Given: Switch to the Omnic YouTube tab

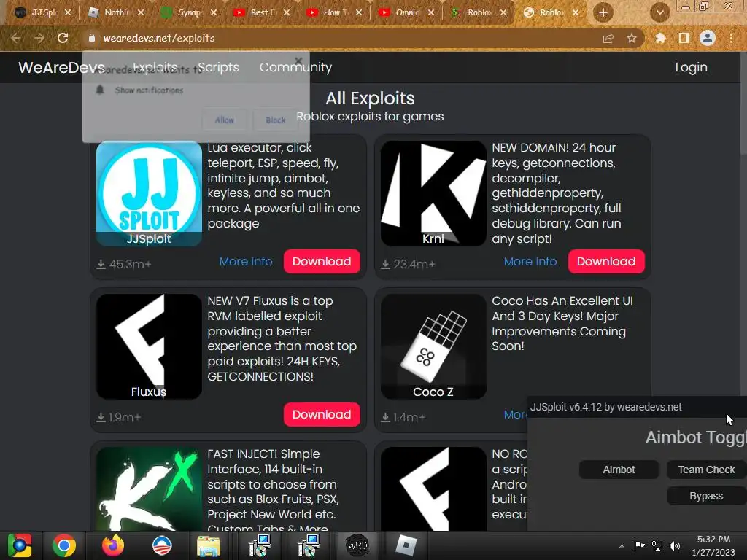Looking at the screenshot, I should (x=406, y=12).
